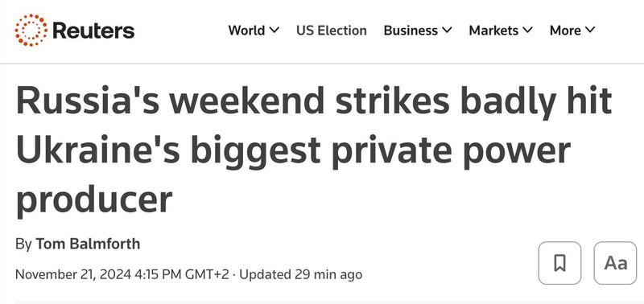This screenshot has height=304, width=644.
Task: Click 'Ukraine's biggest private power' headline line
Action: pos(293,151)
